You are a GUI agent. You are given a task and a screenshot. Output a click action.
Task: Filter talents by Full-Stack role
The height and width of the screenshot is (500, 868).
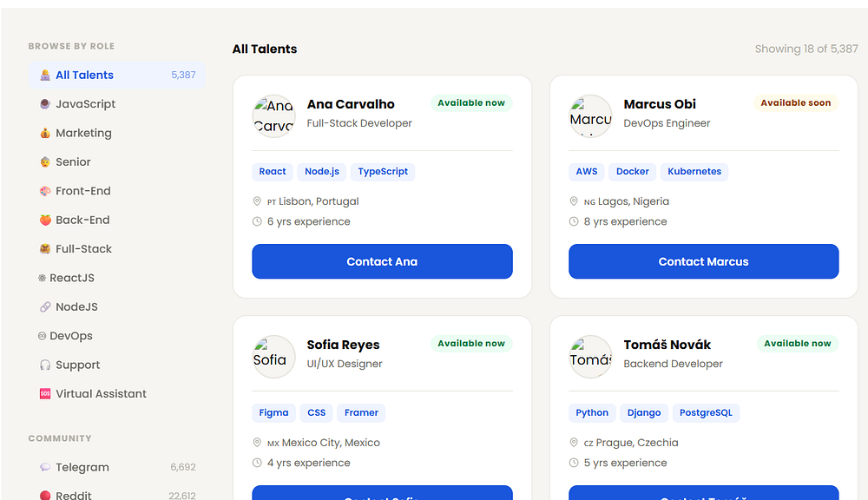(x=83, y=249)
